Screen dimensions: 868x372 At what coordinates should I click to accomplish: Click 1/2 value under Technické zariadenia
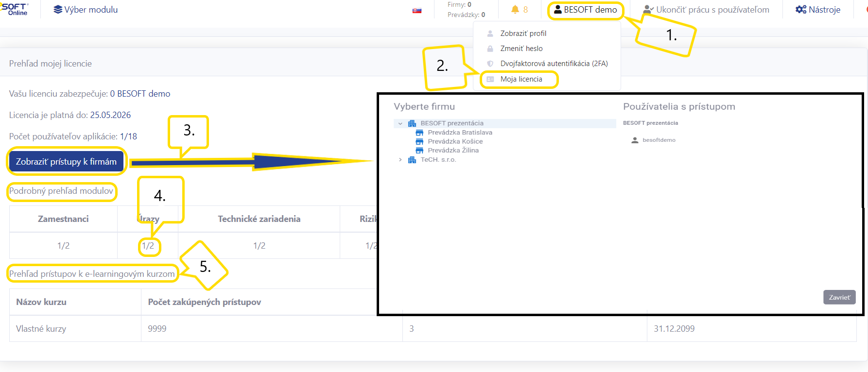[x=259, y=246]
